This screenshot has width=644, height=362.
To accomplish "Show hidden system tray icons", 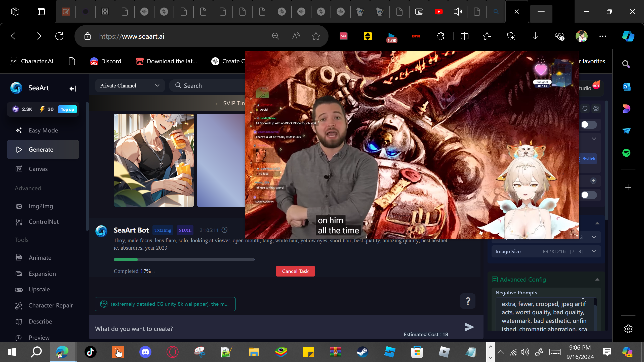I will [x=501, y=352].
